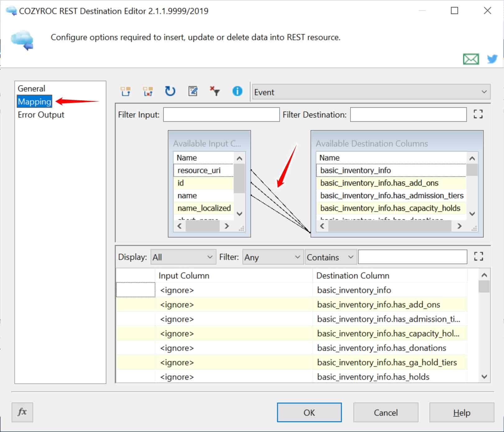
Task: Click Name header of Available Input Columns
Action: pos(203,158)
